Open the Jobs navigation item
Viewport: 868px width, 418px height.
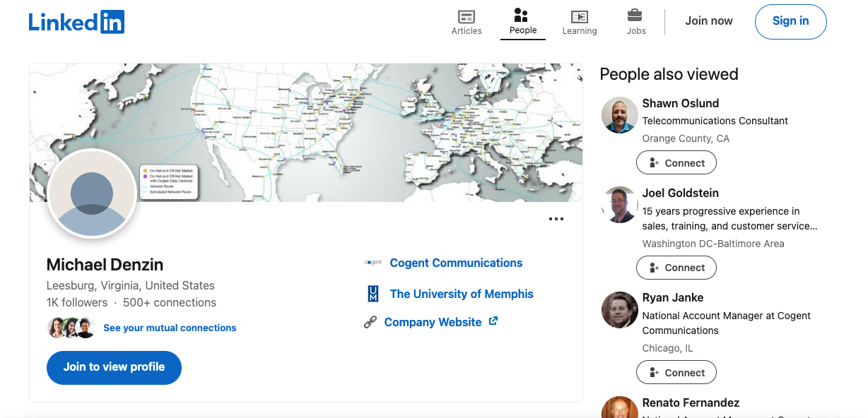(636, 22)
